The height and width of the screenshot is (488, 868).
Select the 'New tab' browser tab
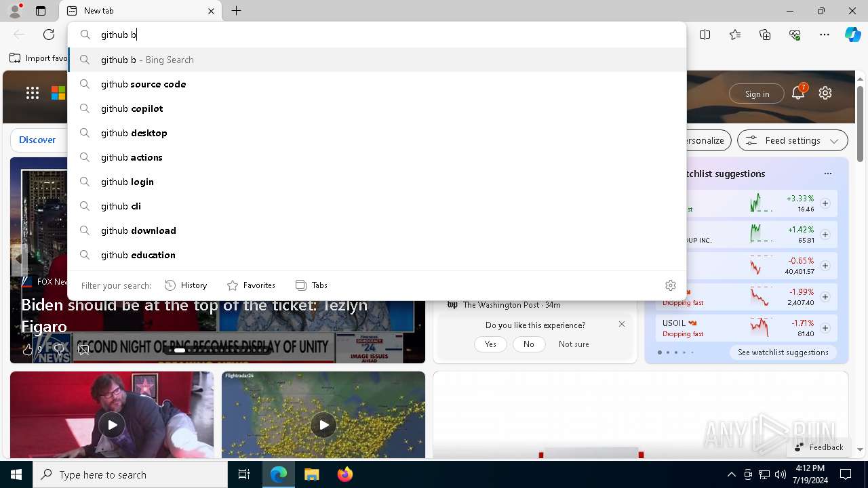141,11
